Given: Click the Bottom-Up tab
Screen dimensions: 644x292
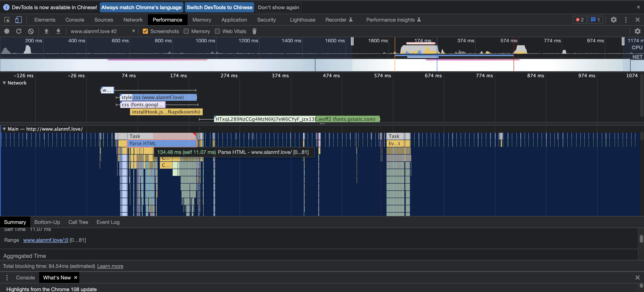Looking at the screenshot, I should coord(46,222).
